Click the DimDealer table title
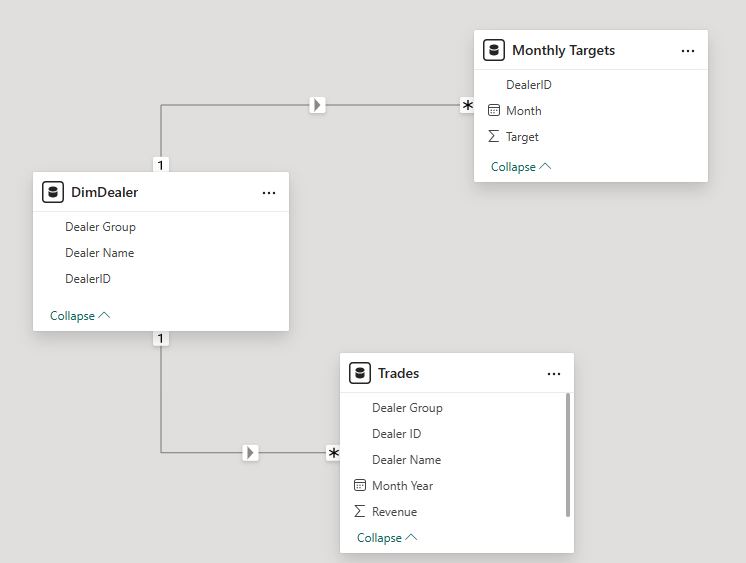 [104, 192]
